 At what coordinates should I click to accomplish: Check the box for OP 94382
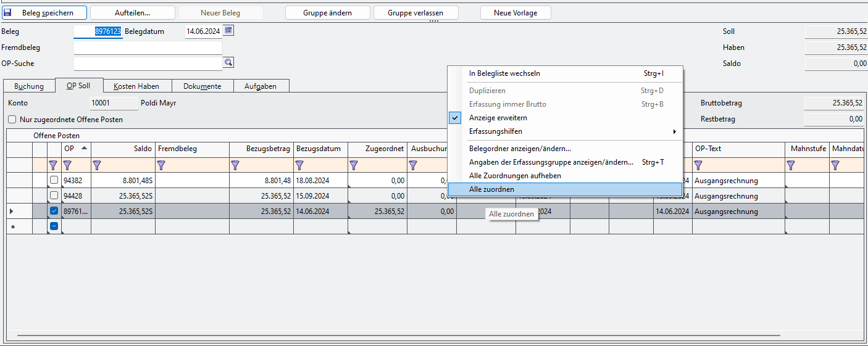(x=54, y=180)
